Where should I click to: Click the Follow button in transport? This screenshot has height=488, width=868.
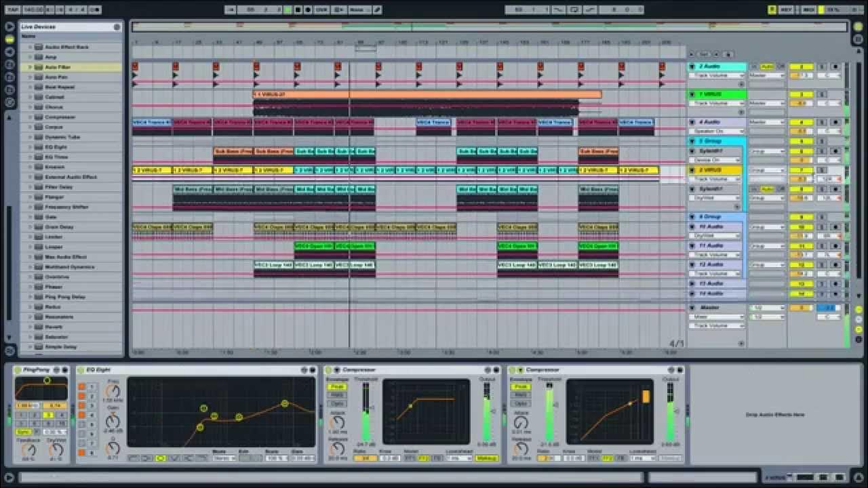coord(231,9)
